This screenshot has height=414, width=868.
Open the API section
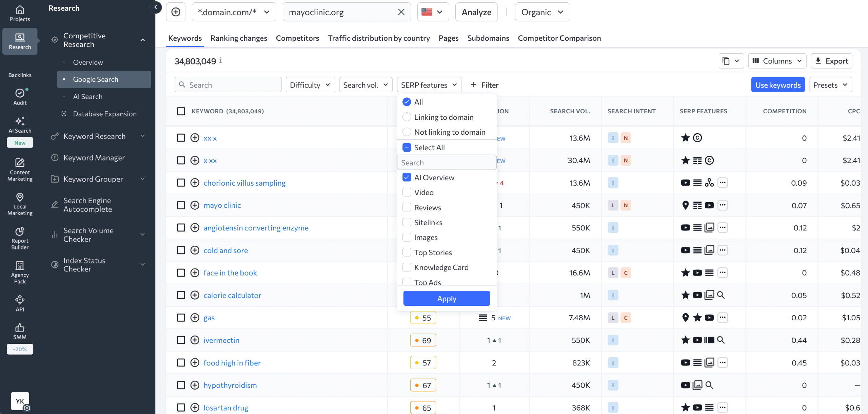20,303
